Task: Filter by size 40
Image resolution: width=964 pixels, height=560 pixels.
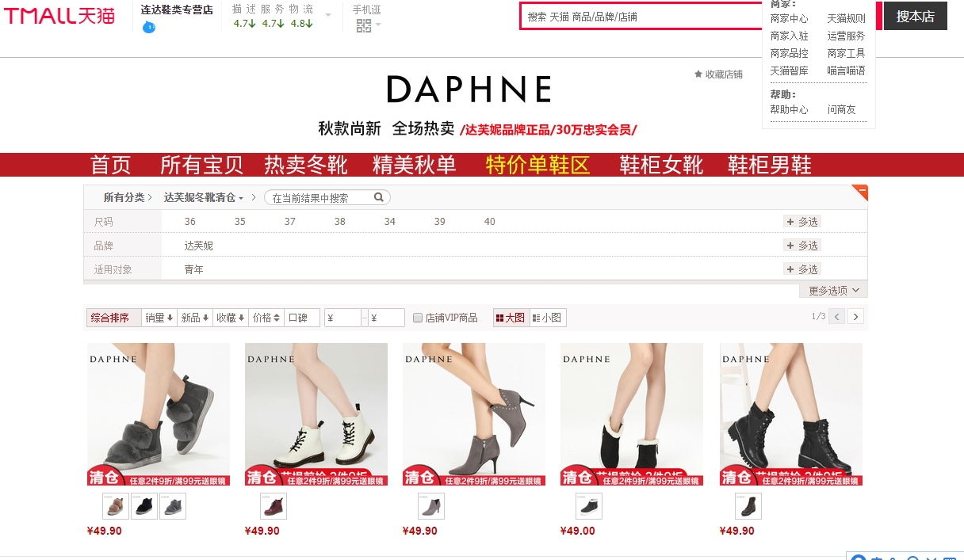Action: pyautogui.click(x=490, y=222)
